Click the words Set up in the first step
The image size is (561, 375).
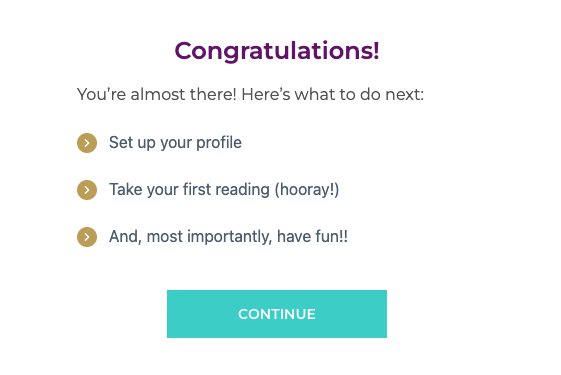pyautogui.click(x=132, y=143)
